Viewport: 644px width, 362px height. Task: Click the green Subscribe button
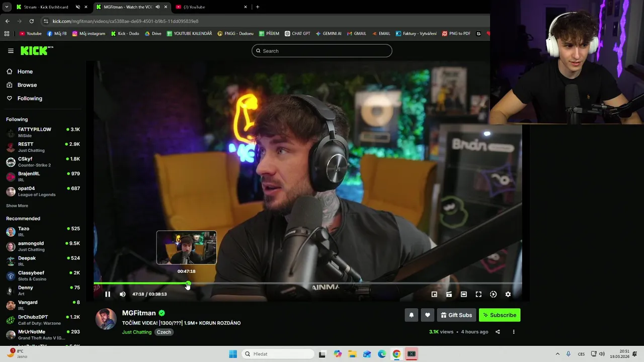500,315
